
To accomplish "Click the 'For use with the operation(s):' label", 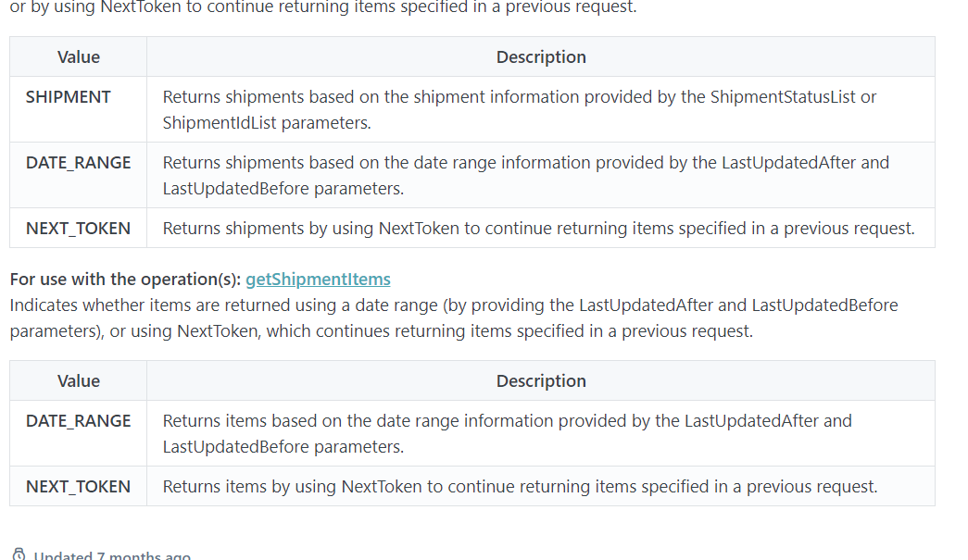I will [126, 279].
